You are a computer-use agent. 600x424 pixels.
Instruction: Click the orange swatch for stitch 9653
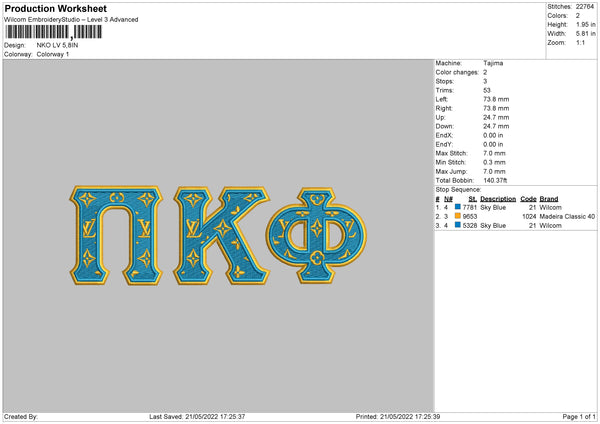(x=458, y=216)
